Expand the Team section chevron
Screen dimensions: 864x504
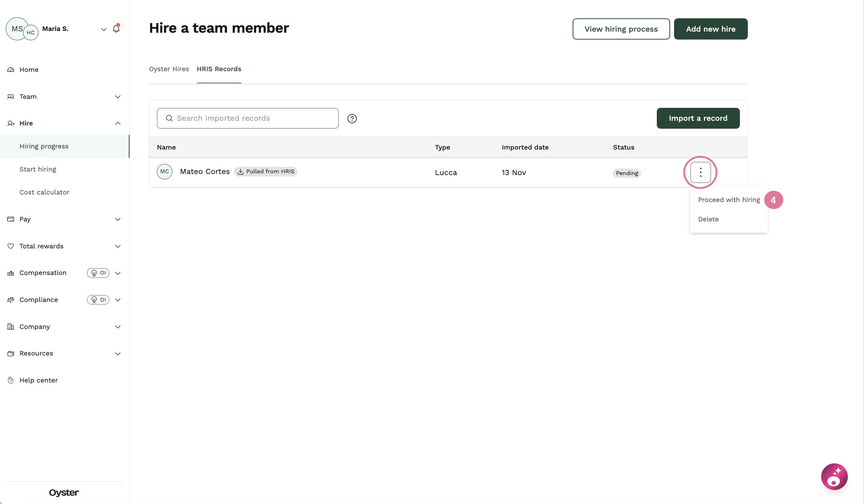118,97
